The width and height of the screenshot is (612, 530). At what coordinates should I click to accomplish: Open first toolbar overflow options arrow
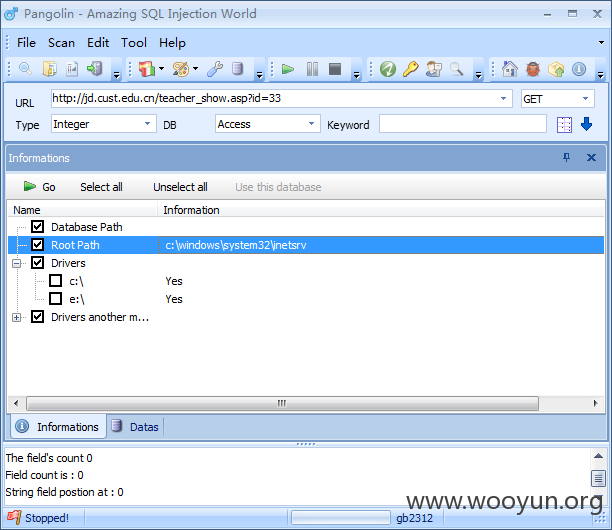tap(116, 75)
